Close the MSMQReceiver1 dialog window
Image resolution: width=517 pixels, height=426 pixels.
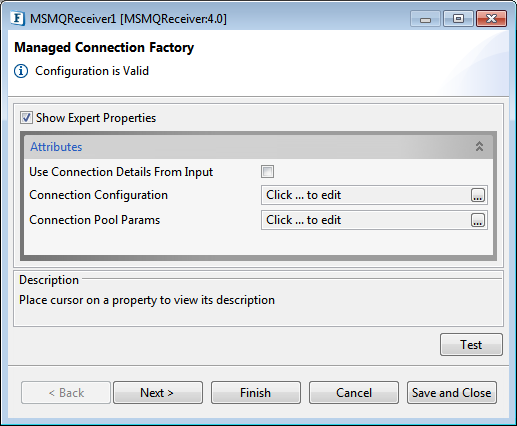pyautogui.click(x=491, y=19)
